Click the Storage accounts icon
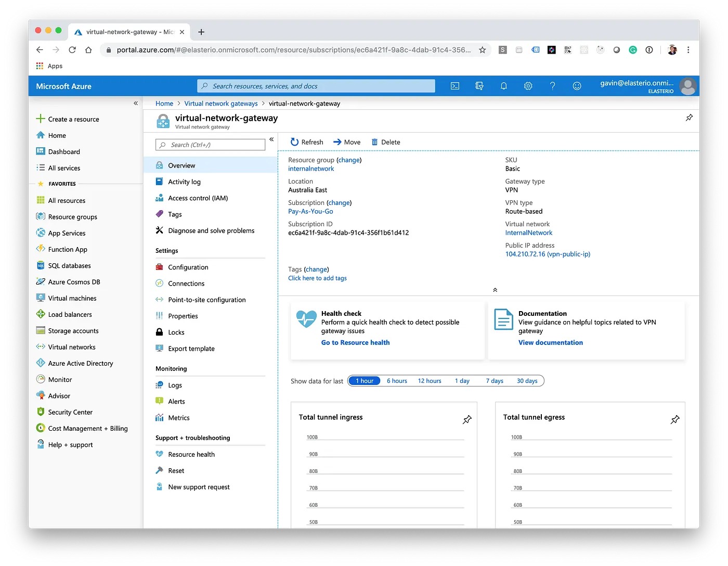Screen dimensions: 728x566 click(41, 330)
